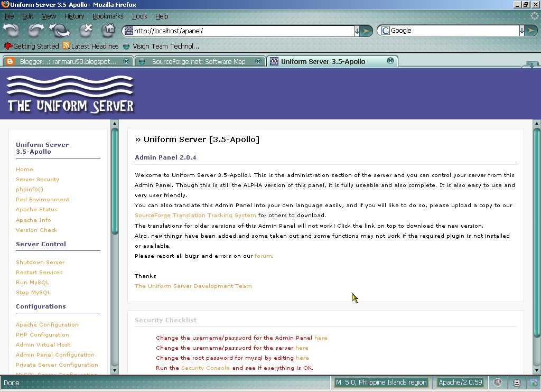Image resolution: width=541 pixels, height=392 pixels.
Task: Click the Shutdown Server link
Action: 40,262
